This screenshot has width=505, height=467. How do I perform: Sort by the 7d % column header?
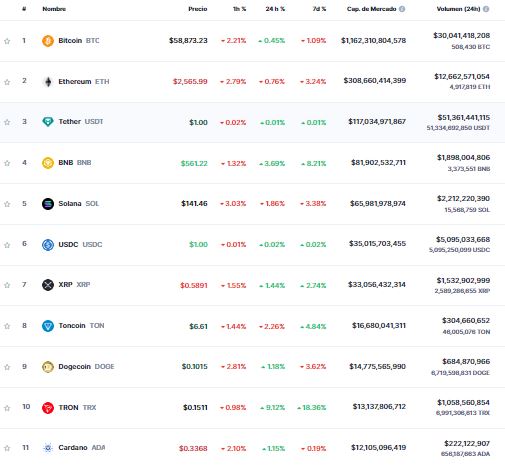pyautogui.click(x=319, y=9)
